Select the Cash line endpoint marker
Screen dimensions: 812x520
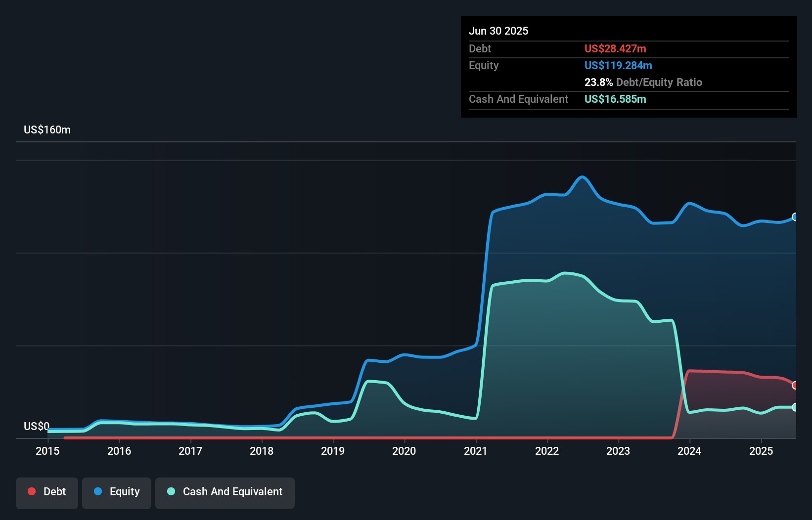tap(795, 407)
